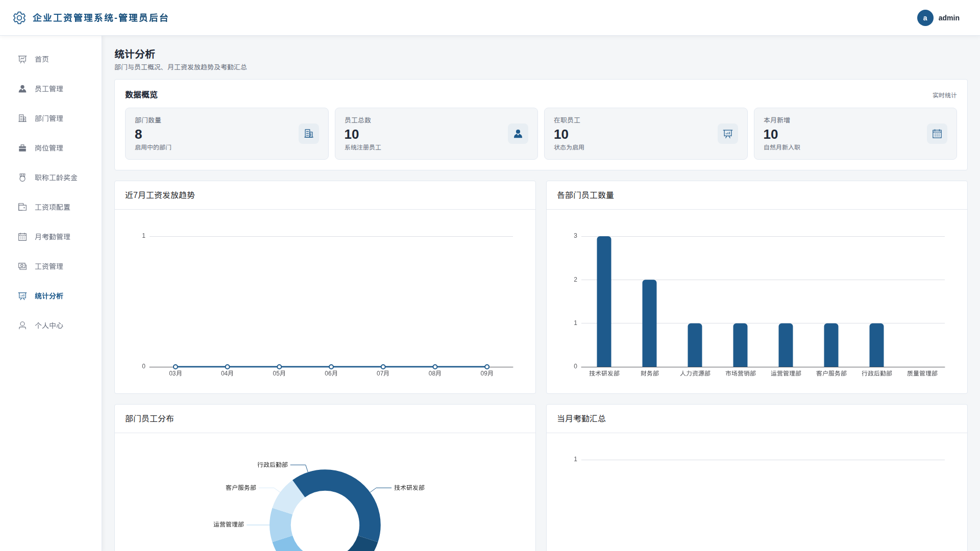The width and height of the screenshot is (980, 551).
Task: Select 岗位管理 in the sidebar
Action: [x=51, y=148]
